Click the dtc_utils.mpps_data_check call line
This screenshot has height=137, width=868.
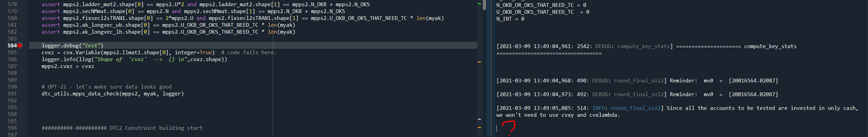113,94
